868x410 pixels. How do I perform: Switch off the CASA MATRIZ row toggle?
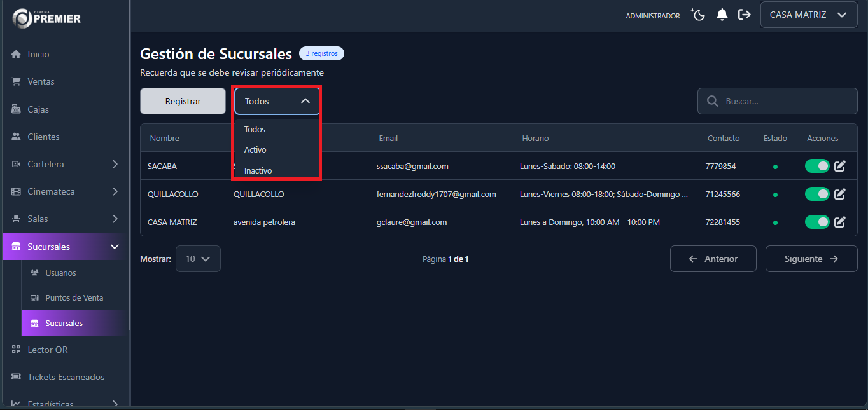tap(817, 222)
